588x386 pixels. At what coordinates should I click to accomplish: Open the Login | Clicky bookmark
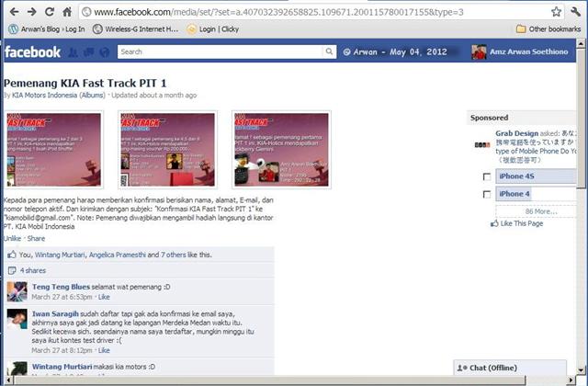(x=213, y=28)
